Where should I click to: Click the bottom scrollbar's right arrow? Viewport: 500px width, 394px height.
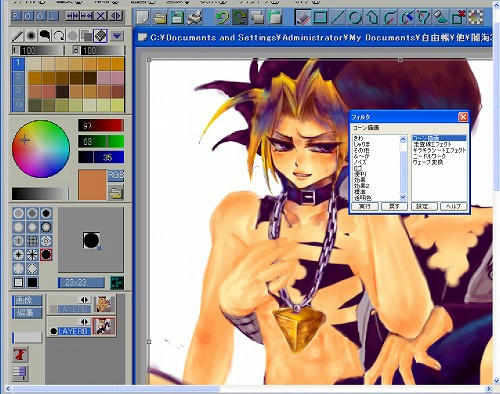coord(489,389)
